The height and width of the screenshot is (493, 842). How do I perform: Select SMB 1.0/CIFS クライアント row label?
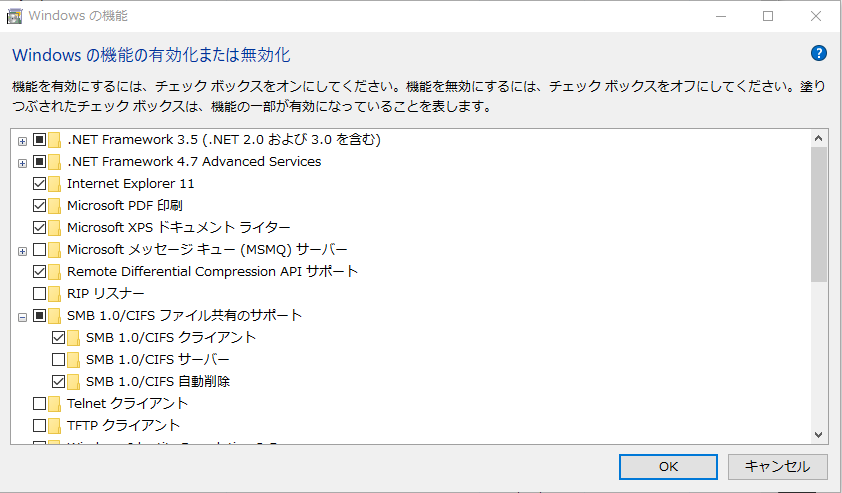tap(171, 338)
